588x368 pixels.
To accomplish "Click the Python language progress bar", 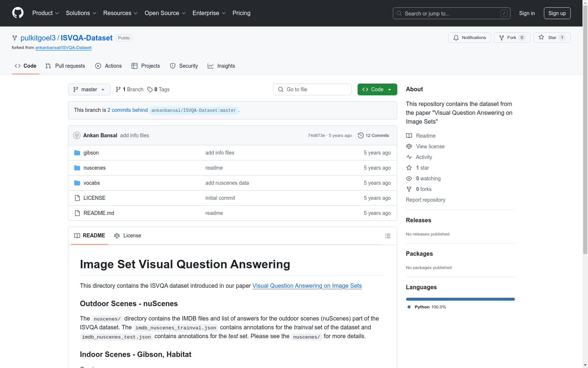I will (x=460, y=299).
